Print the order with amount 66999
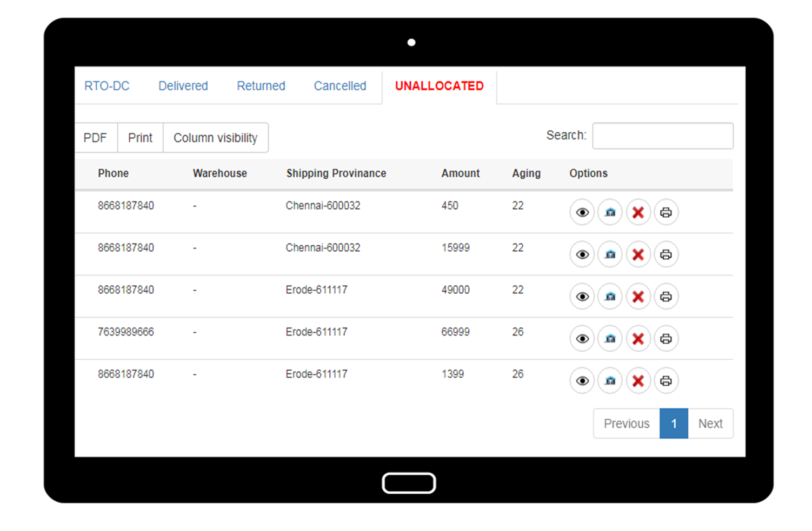 pyautogui.click(x=666, y=339)
